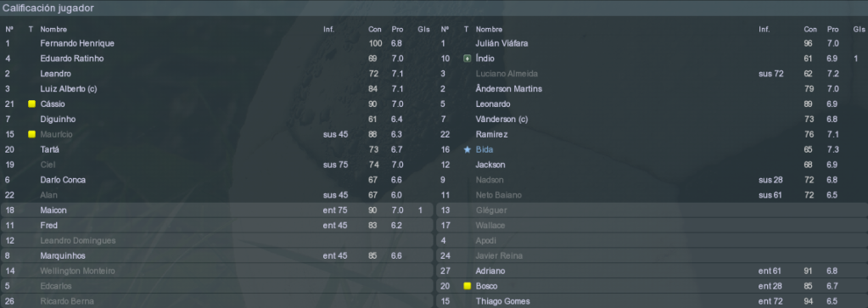Viewport: 868px width, 308px height.
Task: Sort right table by Gls column
Action: click(x=860, y=30)
